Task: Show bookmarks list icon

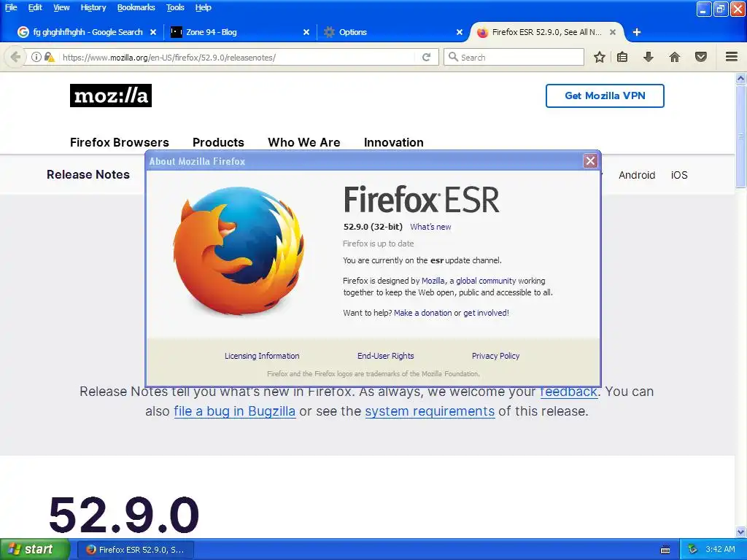Action: (622, 57)
